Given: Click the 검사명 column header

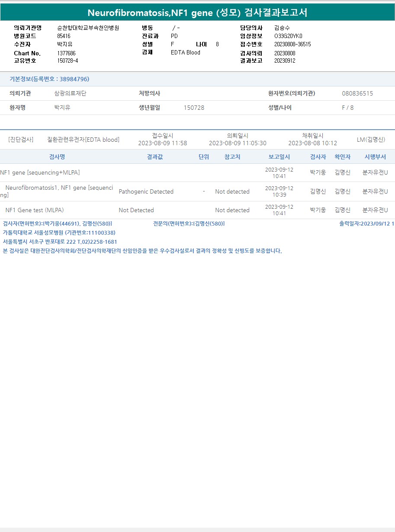Looking at the screenshot, I should (x=57, y=157).
